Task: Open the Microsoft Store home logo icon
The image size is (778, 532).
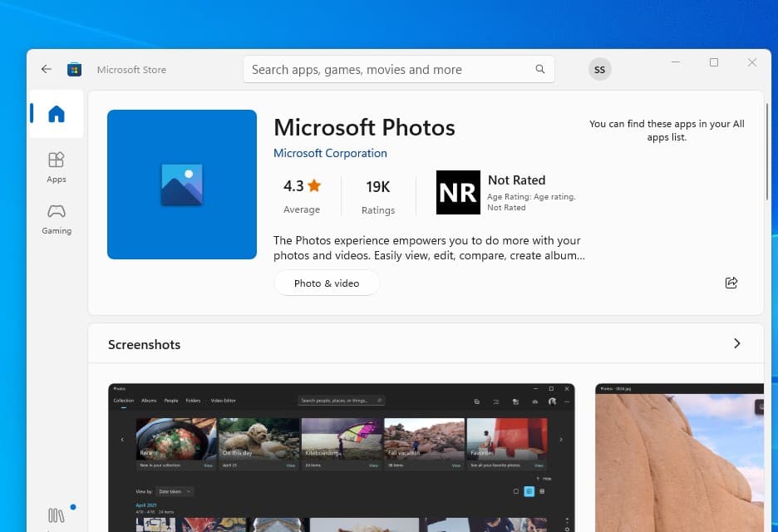Action: coord(74,69)
